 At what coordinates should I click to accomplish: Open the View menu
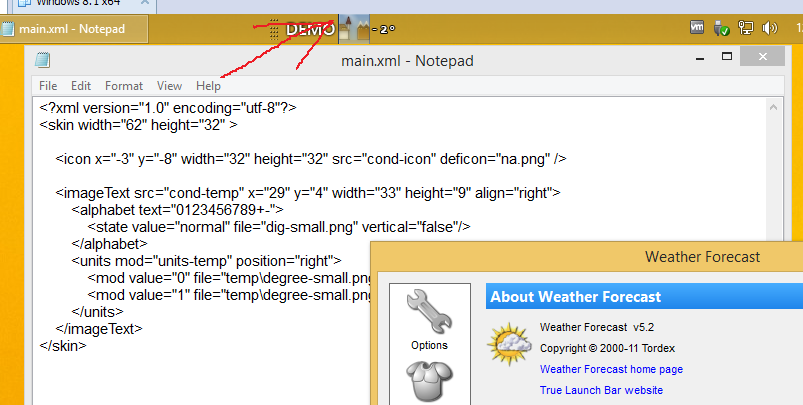pyautogui.click(x=169, y=86)
